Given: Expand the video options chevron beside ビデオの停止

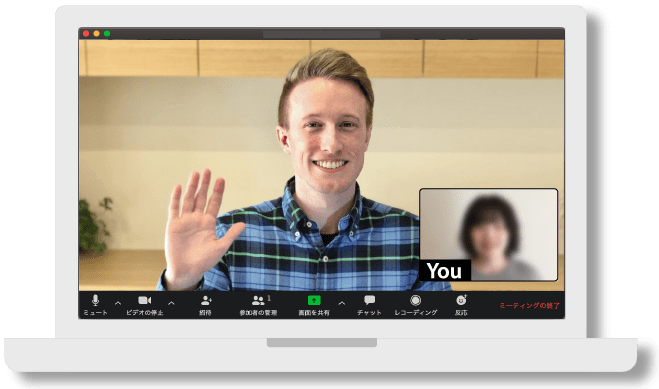Looking at the screenshot, I should [171, 303].
